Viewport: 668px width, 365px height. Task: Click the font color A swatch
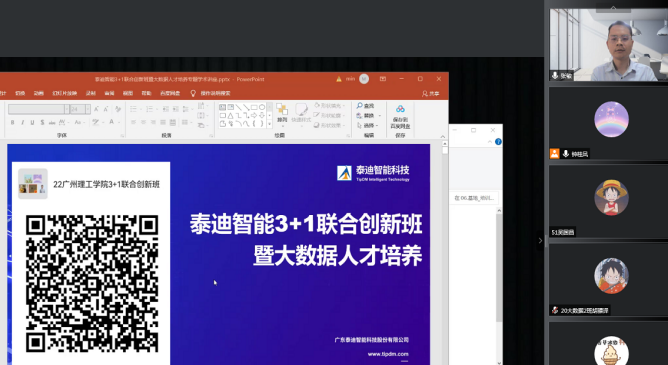(111, 123)
